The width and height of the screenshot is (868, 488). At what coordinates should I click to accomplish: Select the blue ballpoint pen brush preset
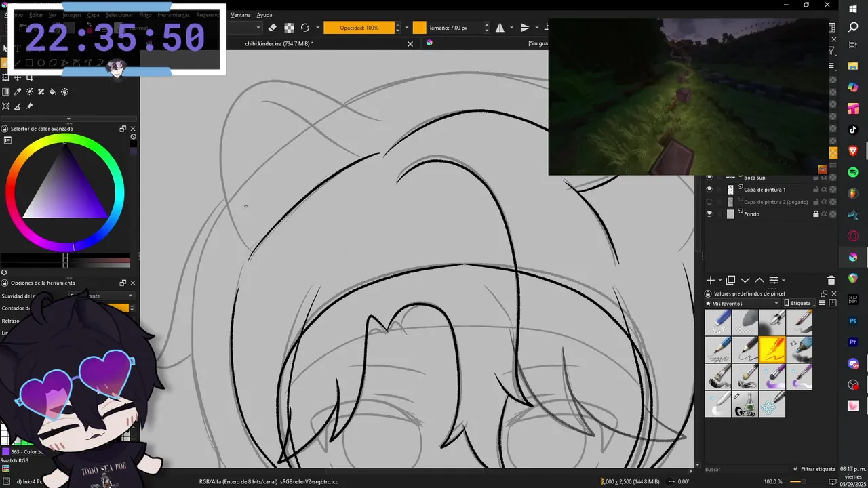click(718, 350)
